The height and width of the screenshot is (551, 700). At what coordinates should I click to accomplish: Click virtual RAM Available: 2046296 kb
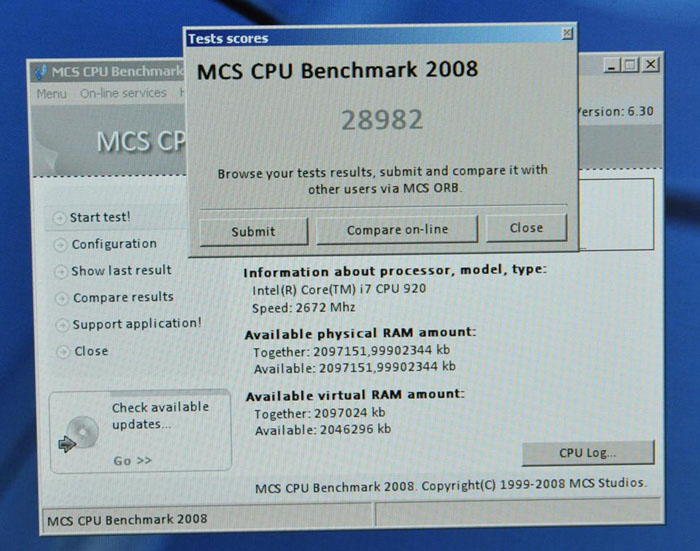coord(323,430)
